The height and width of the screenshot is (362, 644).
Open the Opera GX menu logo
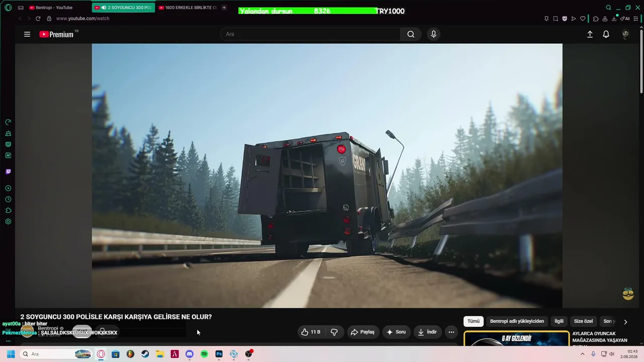click(8, 8)
